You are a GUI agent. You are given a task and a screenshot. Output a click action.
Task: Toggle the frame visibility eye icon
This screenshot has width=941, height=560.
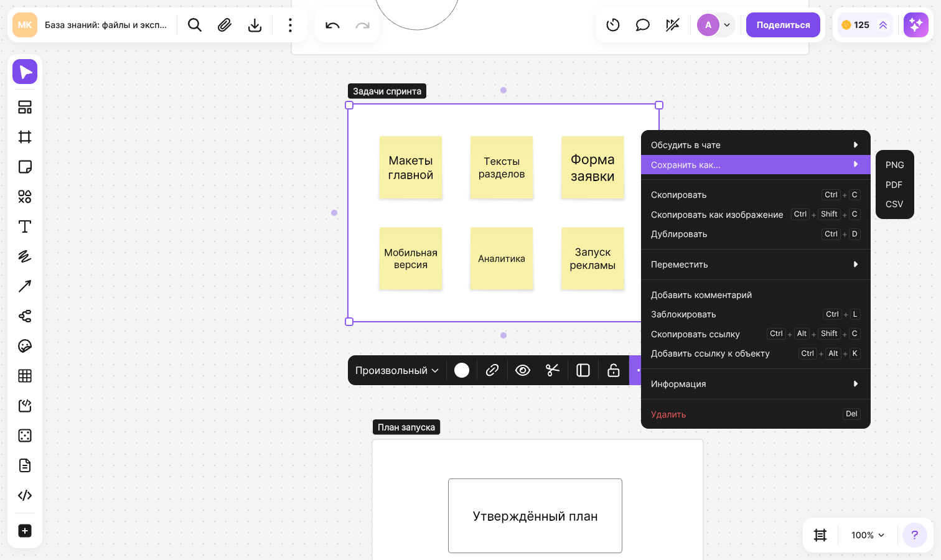(x=523, y=370)
